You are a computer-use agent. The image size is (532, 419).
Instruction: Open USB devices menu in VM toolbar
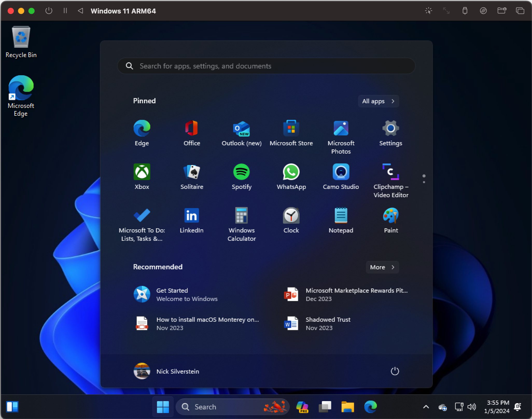465,11
